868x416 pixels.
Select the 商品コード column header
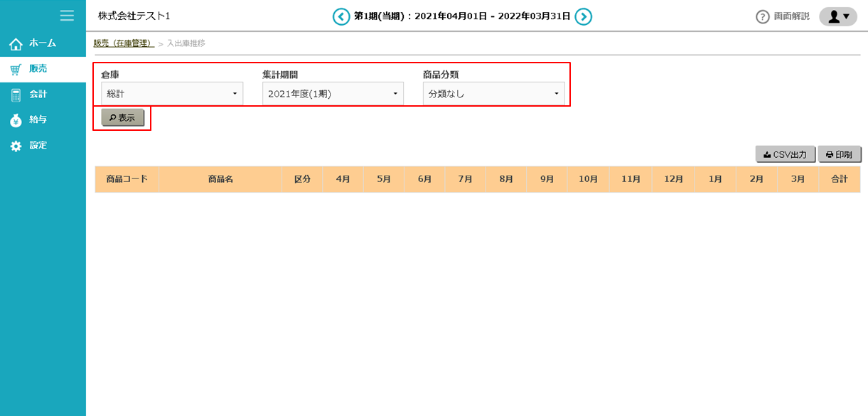(127, 179)
